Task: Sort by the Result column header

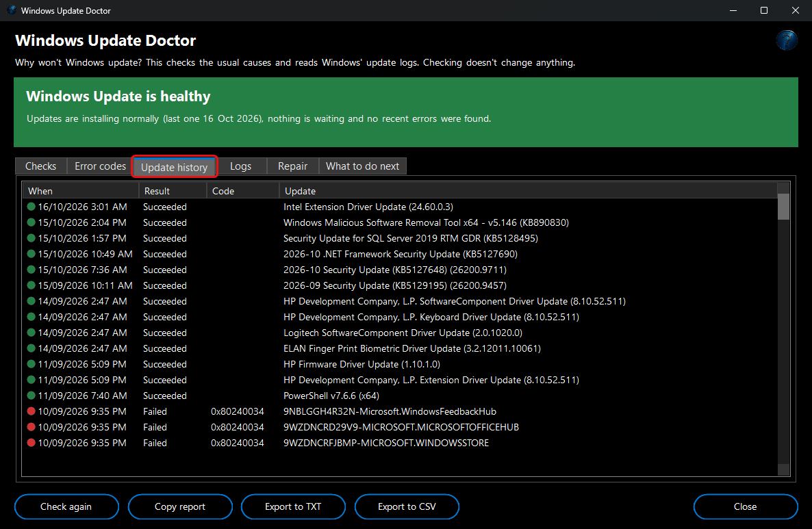Action: point(173,191)
